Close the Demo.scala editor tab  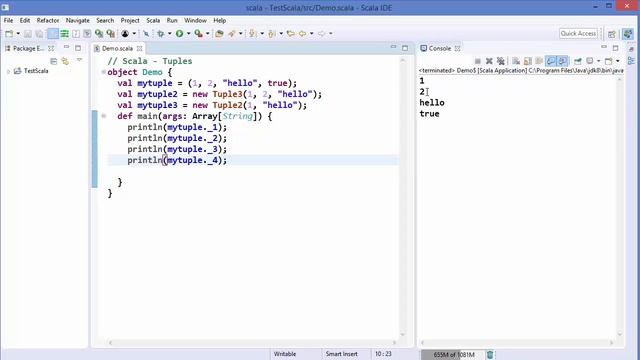[140, 48]
